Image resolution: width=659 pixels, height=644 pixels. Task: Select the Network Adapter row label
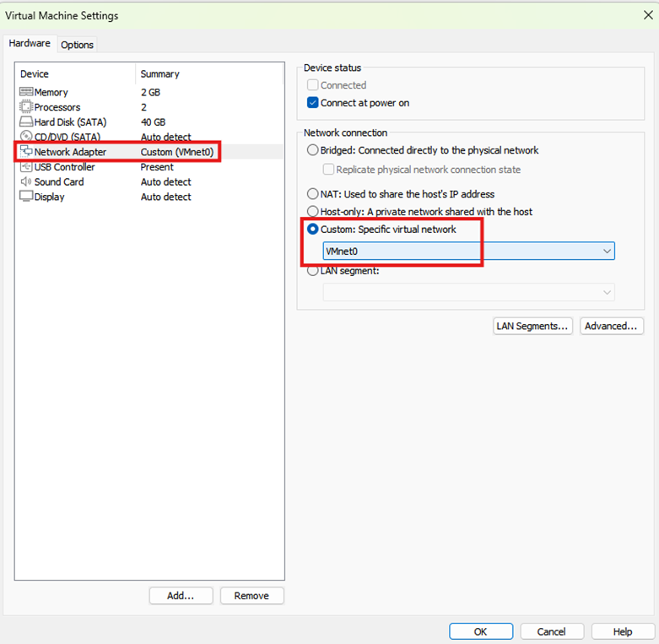(x=70, y=152)
